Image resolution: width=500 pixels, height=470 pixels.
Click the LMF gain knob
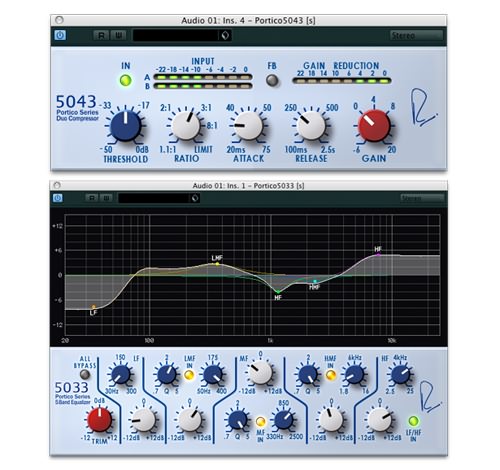[190, 420]
